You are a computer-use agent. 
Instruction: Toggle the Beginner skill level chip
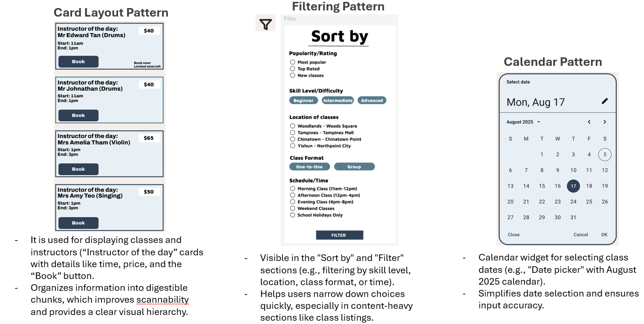click(304, 100)
